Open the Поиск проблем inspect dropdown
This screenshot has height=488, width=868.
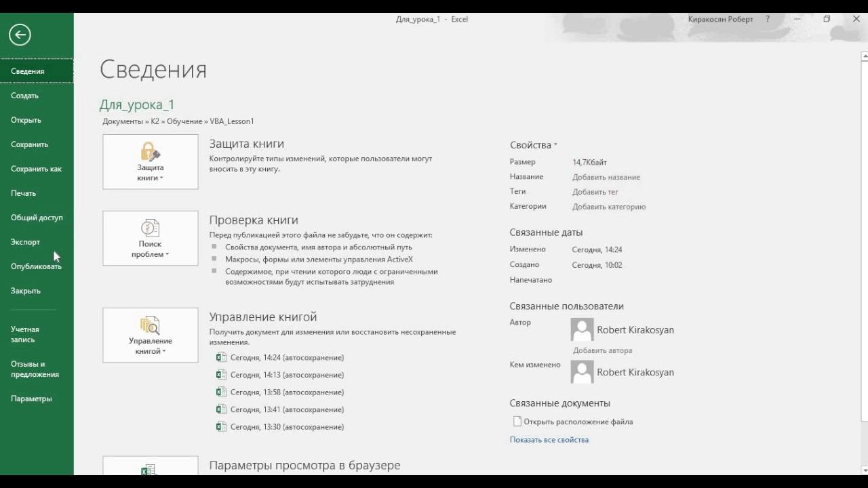pyautogui.click(x=151, y=238)
